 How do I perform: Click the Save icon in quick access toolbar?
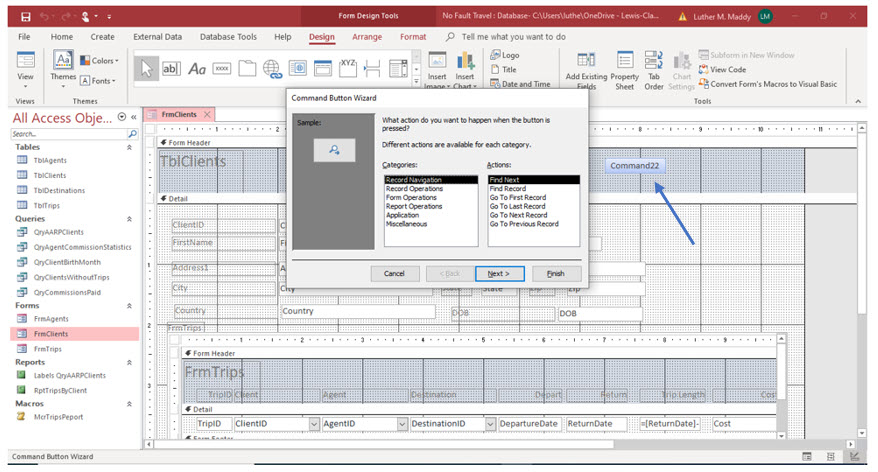pyautogui.click(x=26, y=17)
